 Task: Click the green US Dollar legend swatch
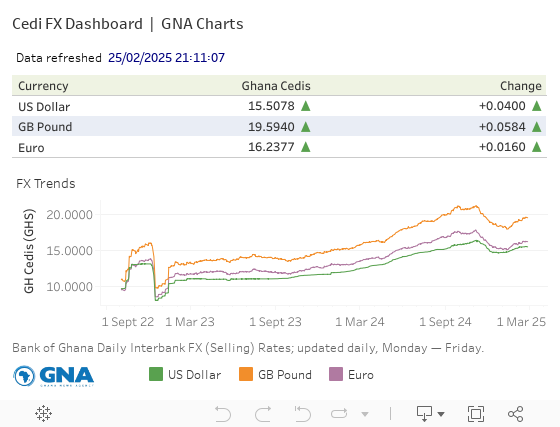pyautogui.click(x=156, y=374)
